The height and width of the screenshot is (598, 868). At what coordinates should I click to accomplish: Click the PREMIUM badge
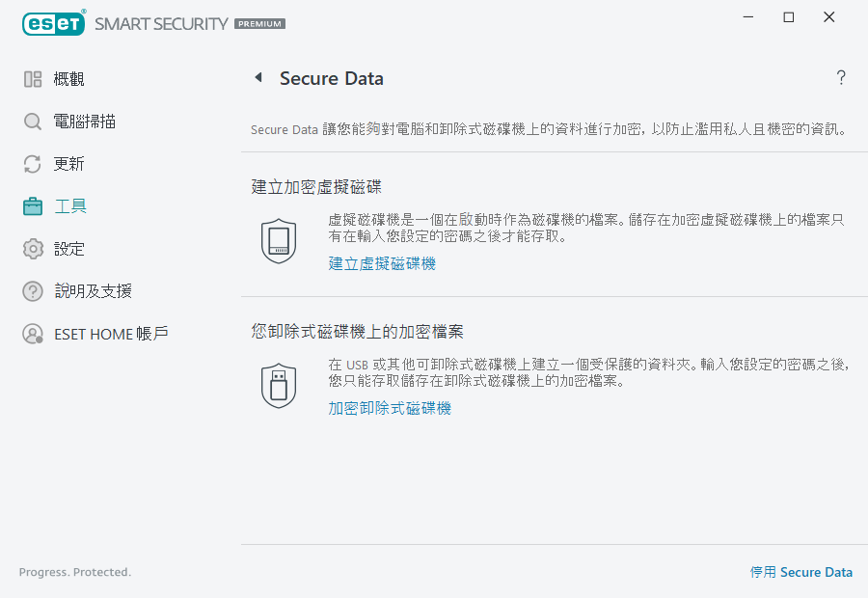pyautogui.click(x=258, y=24)
